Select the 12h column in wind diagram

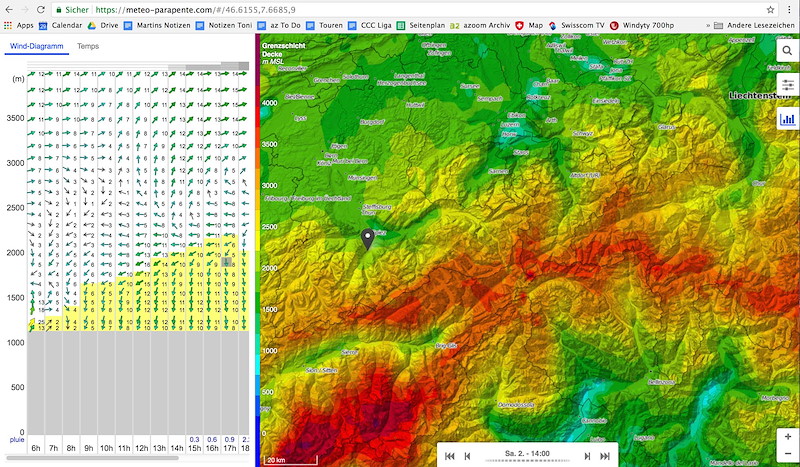pyautogui.click(x=141, y=448)
